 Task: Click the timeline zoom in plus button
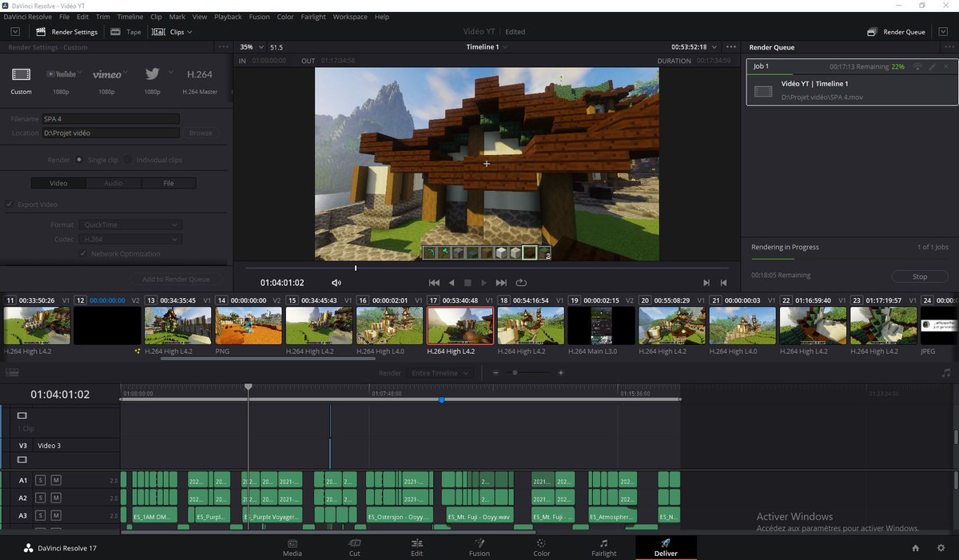(x=561, y=373)
